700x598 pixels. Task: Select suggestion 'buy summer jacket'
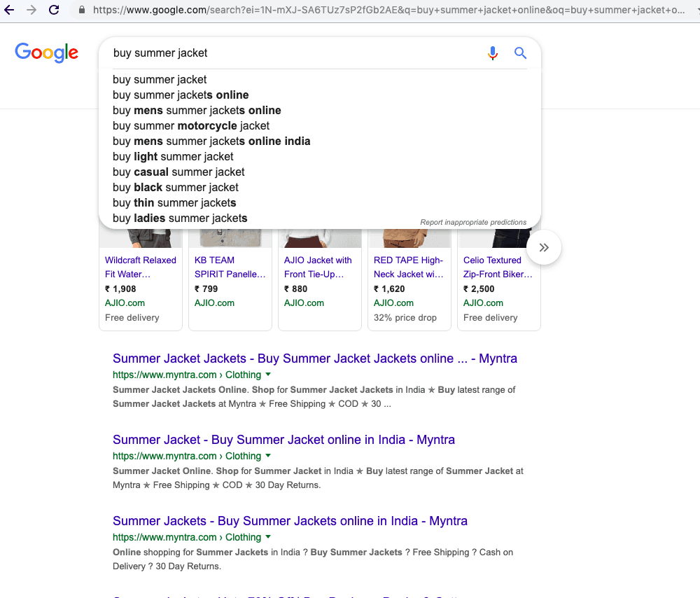point(160,80)
